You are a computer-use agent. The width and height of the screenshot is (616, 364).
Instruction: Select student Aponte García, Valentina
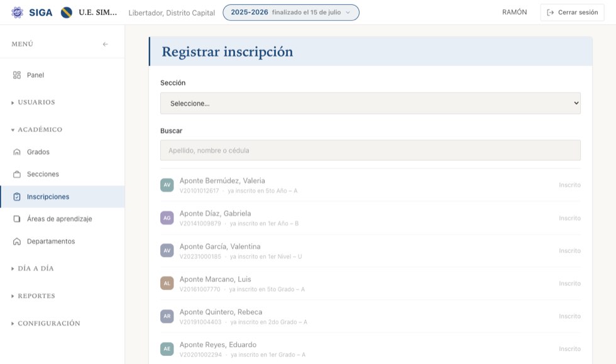click(370, 251)
